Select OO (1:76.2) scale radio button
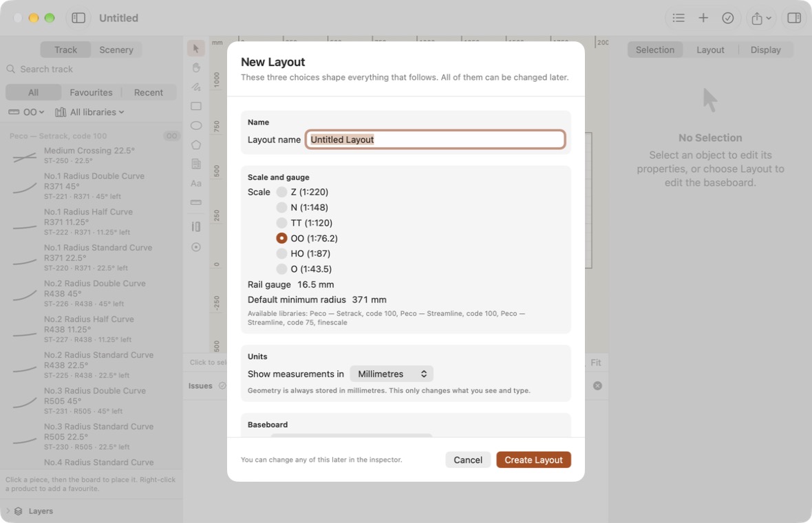 point(281,238)
